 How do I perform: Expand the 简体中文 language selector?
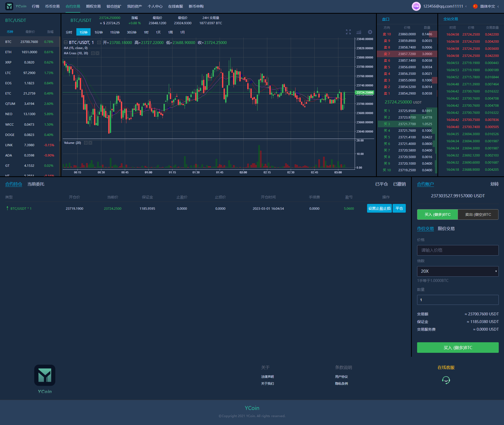[x=487, y=6]
